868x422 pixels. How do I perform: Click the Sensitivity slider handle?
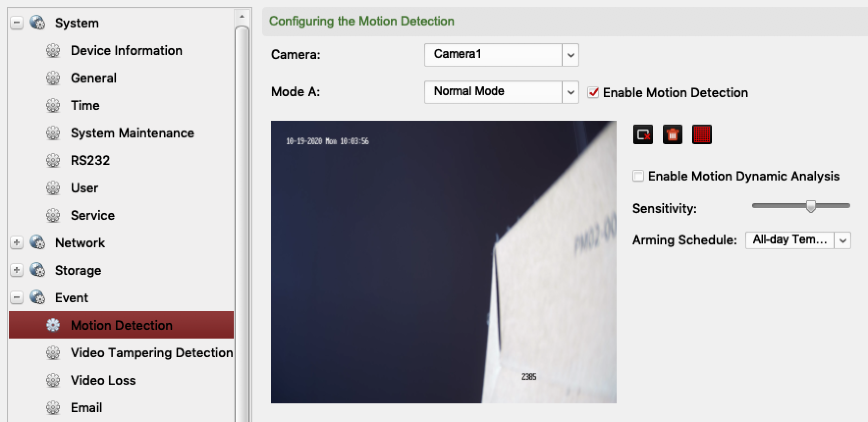click(811, 206)
